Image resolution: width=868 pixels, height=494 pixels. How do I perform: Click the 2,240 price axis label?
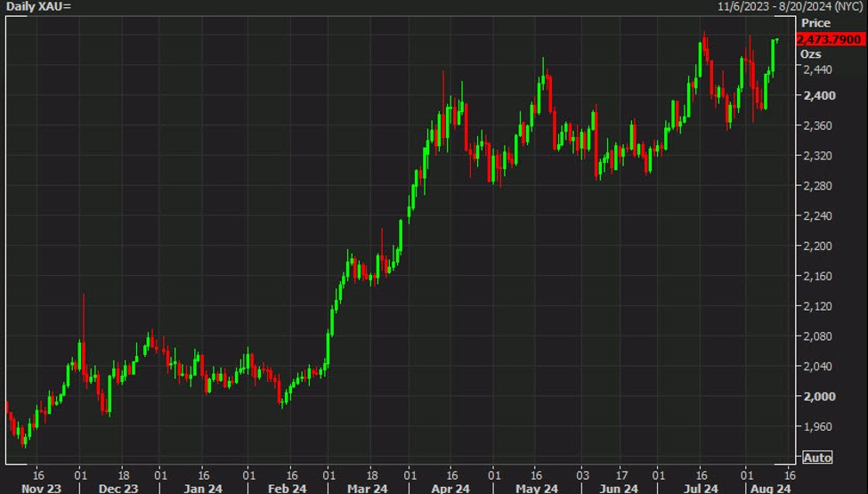[819, 215]
